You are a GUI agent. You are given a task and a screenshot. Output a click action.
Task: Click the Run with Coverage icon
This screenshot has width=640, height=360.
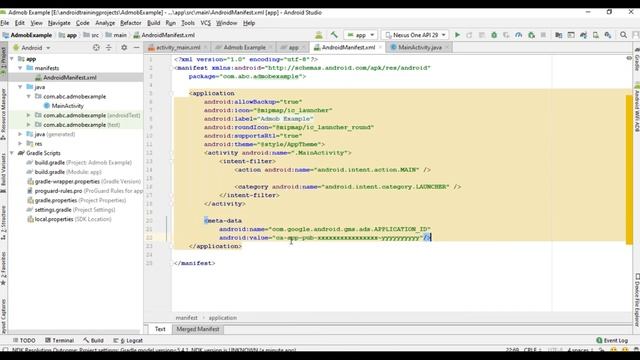pyautogui.click(x=506, y=35)
